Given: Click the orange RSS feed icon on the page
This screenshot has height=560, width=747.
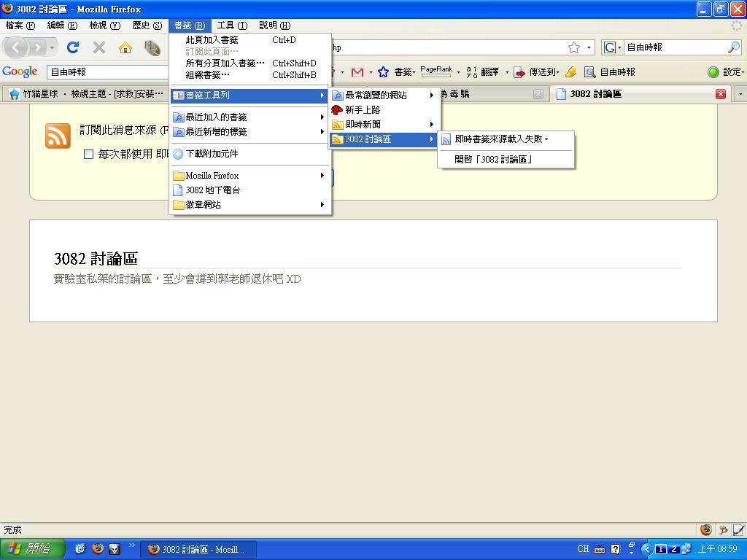Looking at the screenshot, I should click(58, 136).
